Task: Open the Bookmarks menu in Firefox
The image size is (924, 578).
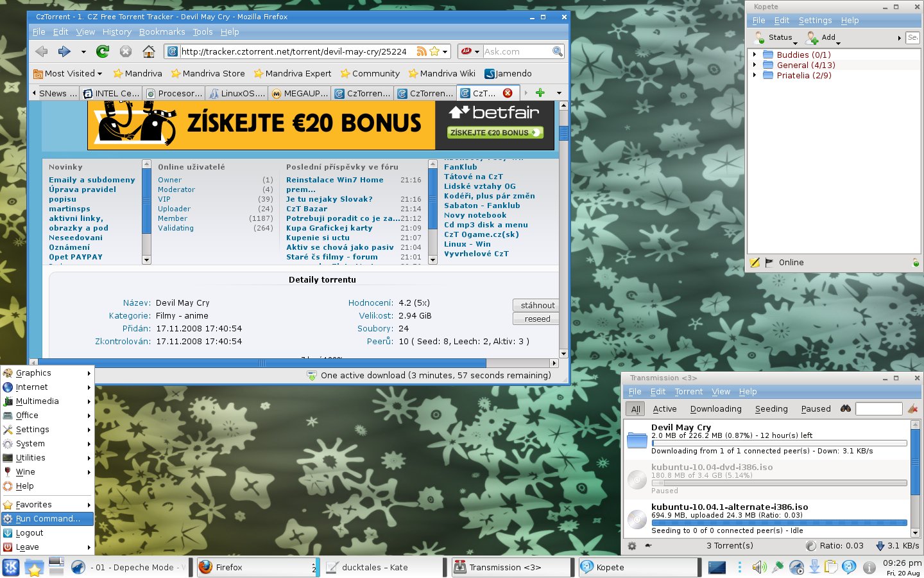Action: (162, 31)
